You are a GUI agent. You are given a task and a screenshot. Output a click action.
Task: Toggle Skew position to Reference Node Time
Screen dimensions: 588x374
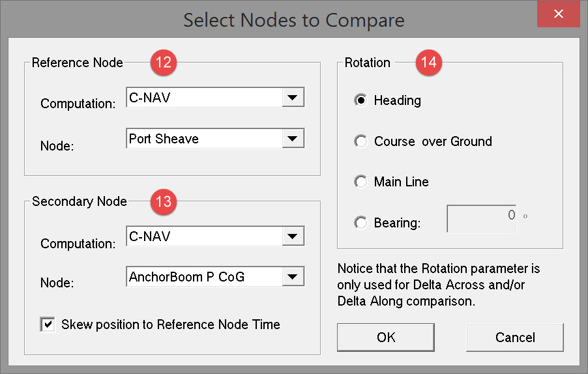[x=48, y=324]
